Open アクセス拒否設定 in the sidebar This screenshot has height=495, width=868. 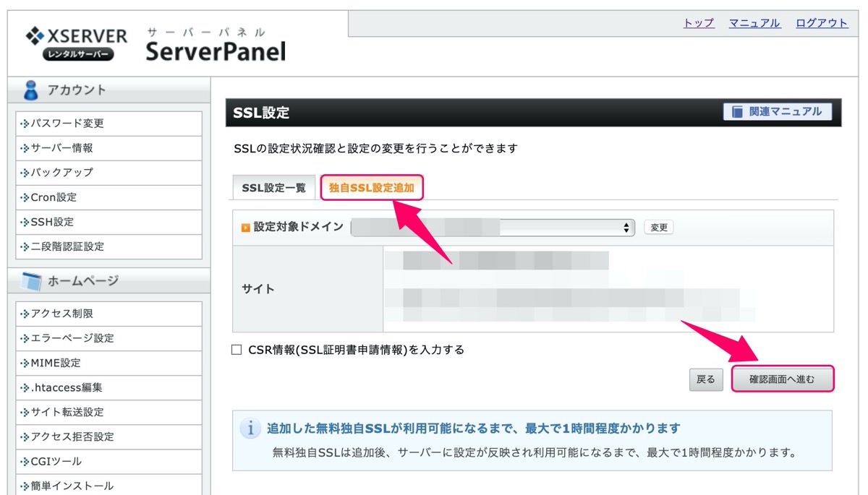[x=109, y=436]
